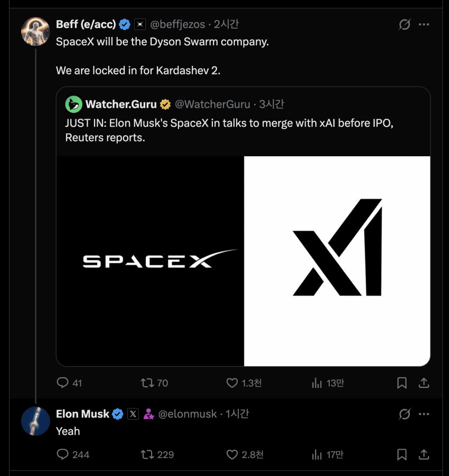The height and width of the screenshot is (476, 449).
Task: Bookmark Beff's tweet
Action: pyautogui.click(x=401, y=383)
